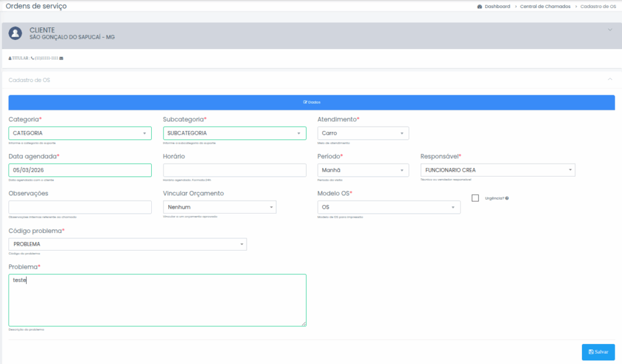This screenshot has height=364, width=622.
Task: Open the Categoria dropdown
Action: point(80,133)
